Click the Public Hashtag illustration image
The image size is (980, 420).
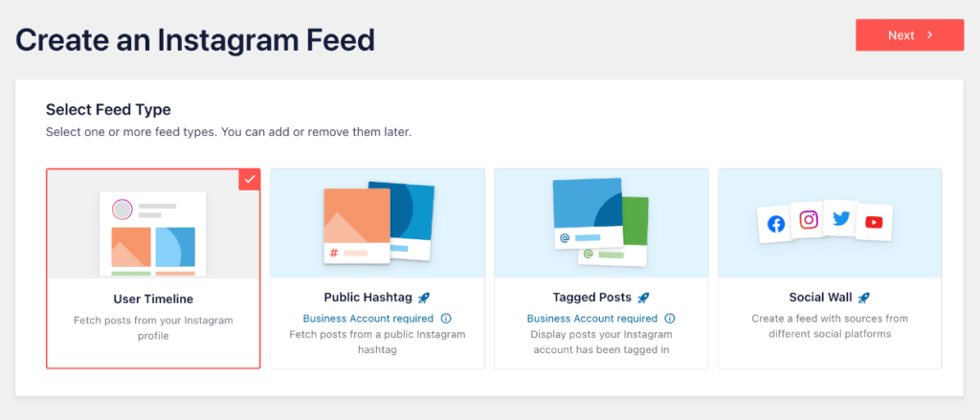[x=378, y=222]
